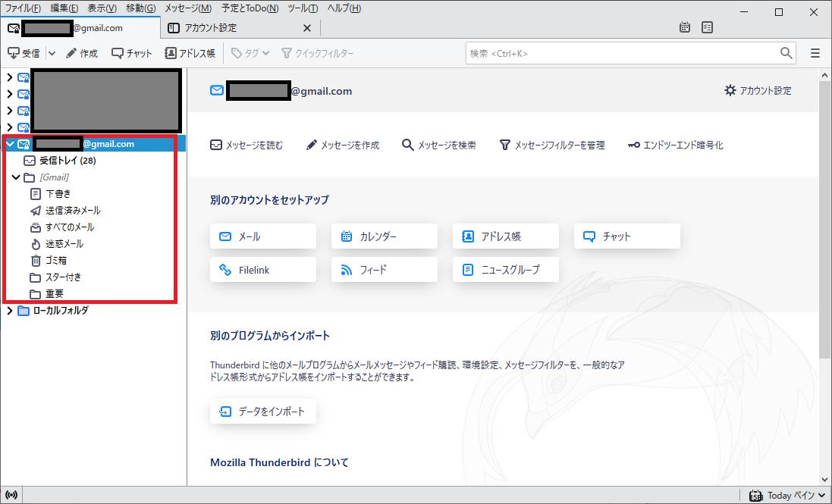Toggle the Today ペイン in the status bar

coord(787,496)
